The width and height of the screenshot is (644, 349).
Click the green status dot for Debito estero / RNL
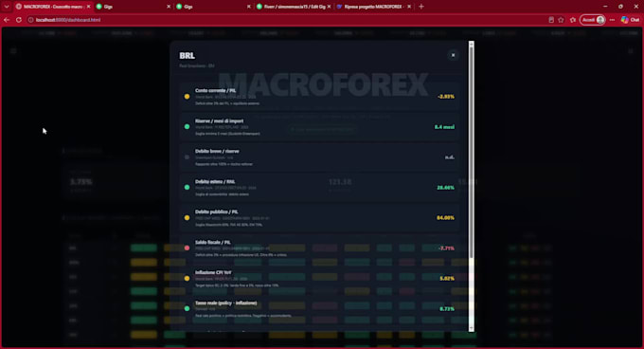tap(187, 188)
